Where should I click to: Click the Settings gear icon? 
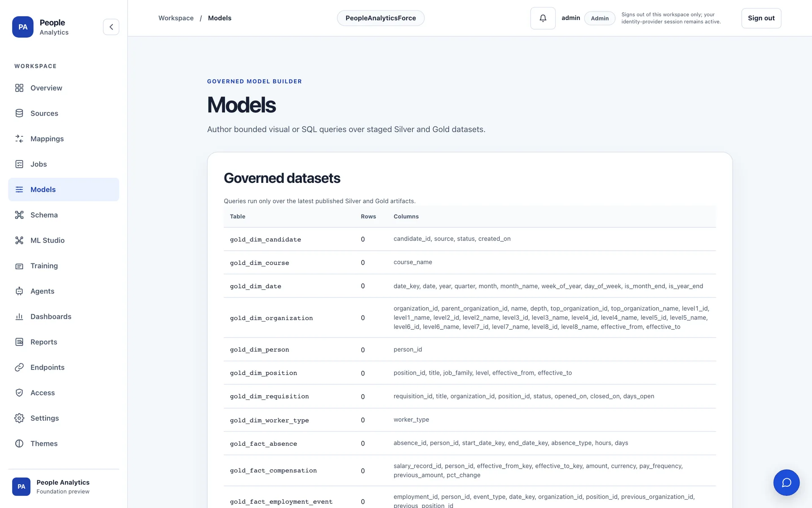[19, 418]
